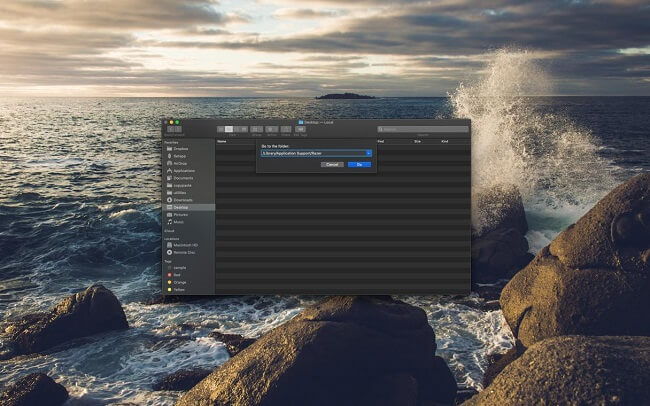Open Remote Disc in the sidebar
Viewport: 650px width, 406px height.
pyautogui.click(x=184, y=253)
